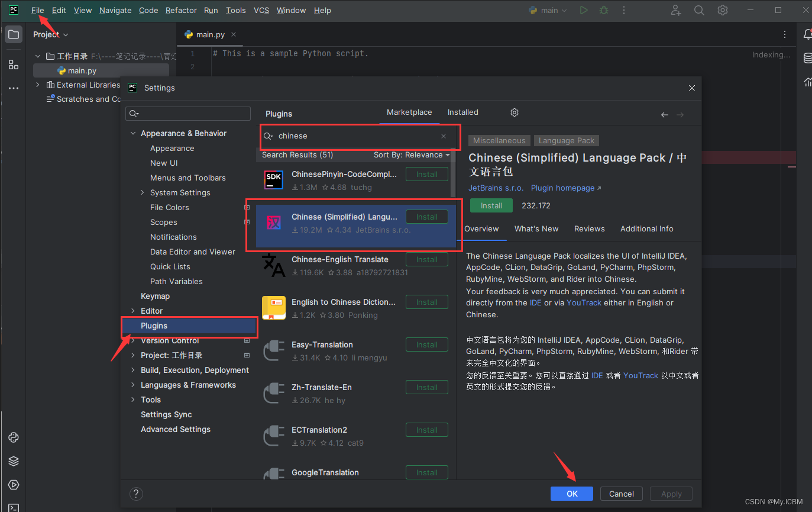Open the Additional Info tab
812x512 pixels.
(x=647, y=229)
